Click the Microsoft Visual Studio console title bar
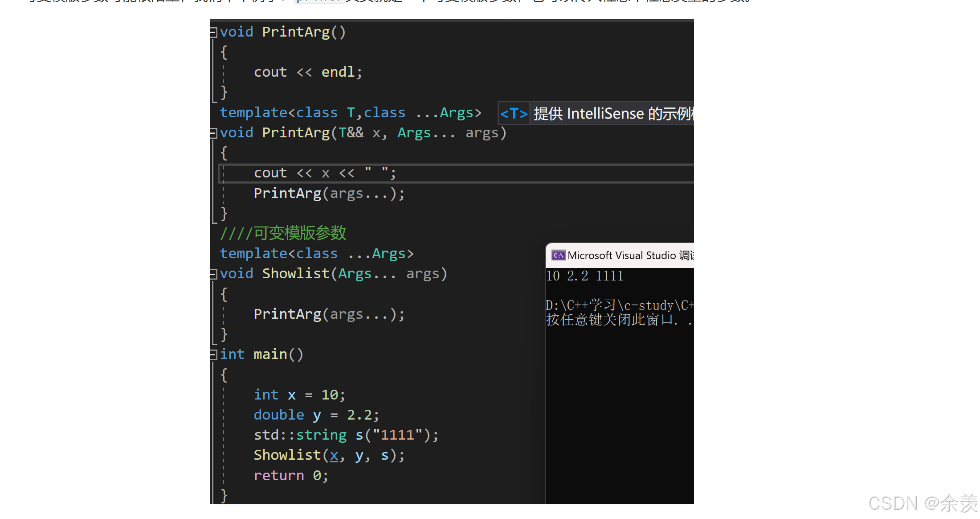Image resolution: width=980 pixels, height=519 pixels. [x=620, y=255]
